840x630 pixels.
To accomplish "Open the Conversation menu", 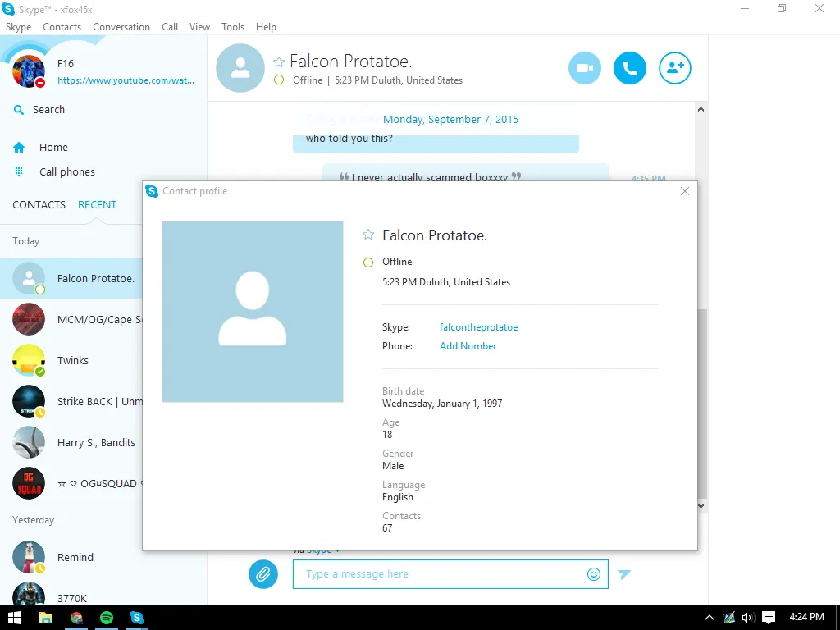I will pos(121,27).
